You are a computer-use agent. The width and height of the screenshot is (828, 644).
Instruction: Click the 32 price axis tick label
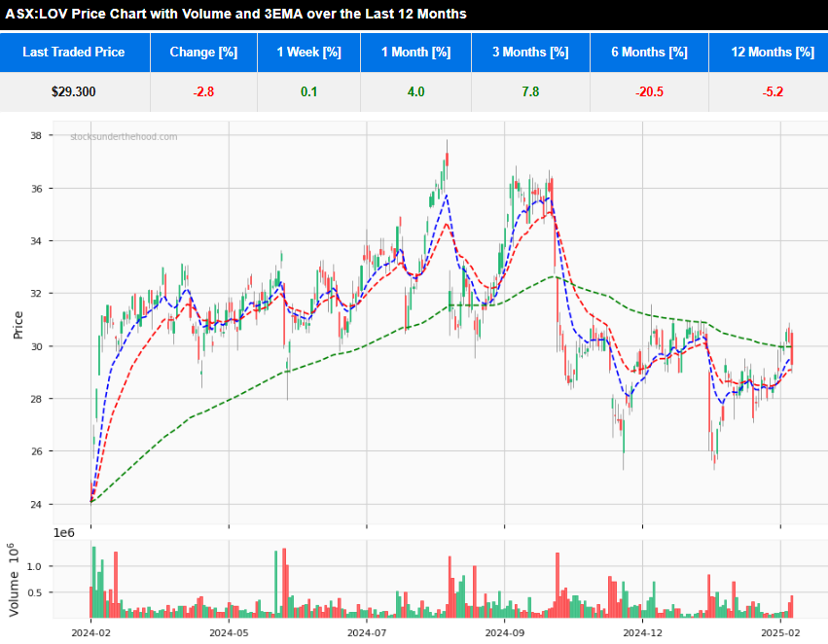pyautogui.click(x=36, y=294)
